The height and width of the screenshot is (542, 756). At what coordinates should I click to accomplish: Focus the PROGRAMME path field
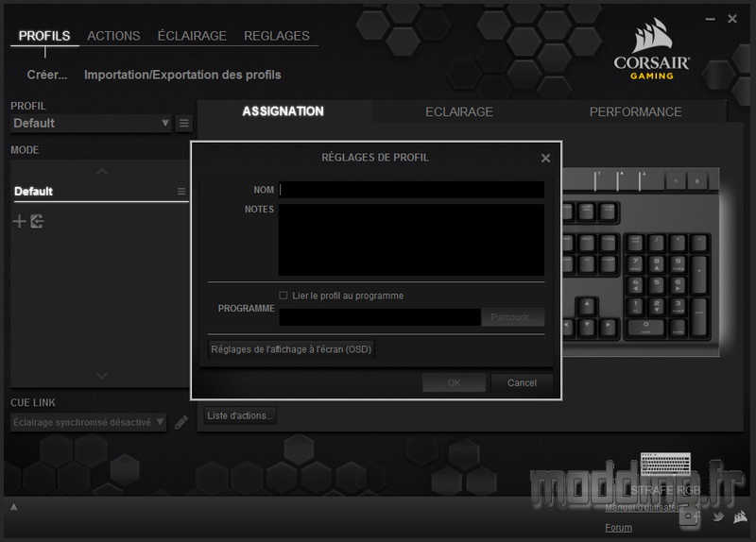click(x=380, y=317)
